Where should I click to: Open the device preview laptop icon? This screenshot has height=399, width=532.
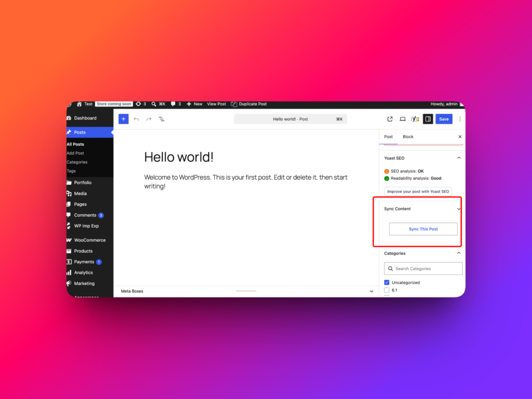point(403,119)
